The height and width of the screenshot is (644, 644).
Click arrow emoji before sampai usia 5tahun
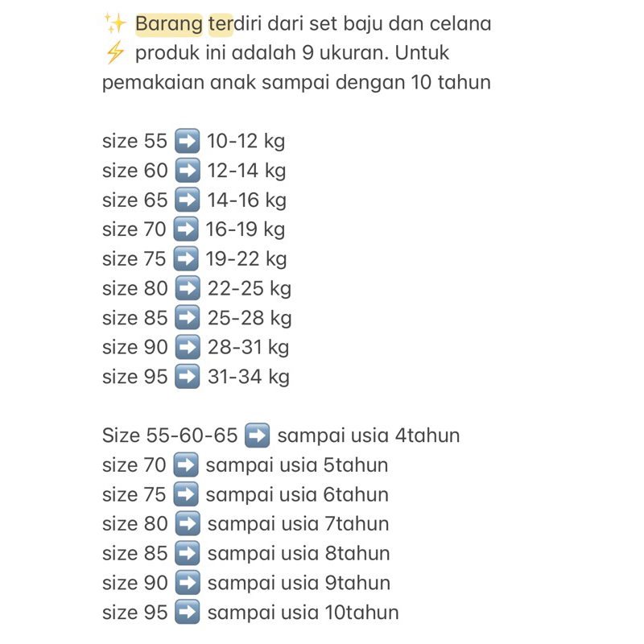(x=186, y=465)
